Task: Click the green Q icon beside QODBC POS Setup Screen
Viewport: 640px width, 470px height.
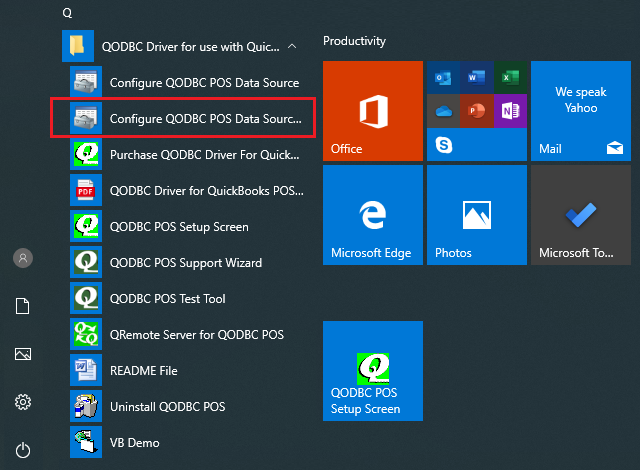Action: tap(86, 226)
